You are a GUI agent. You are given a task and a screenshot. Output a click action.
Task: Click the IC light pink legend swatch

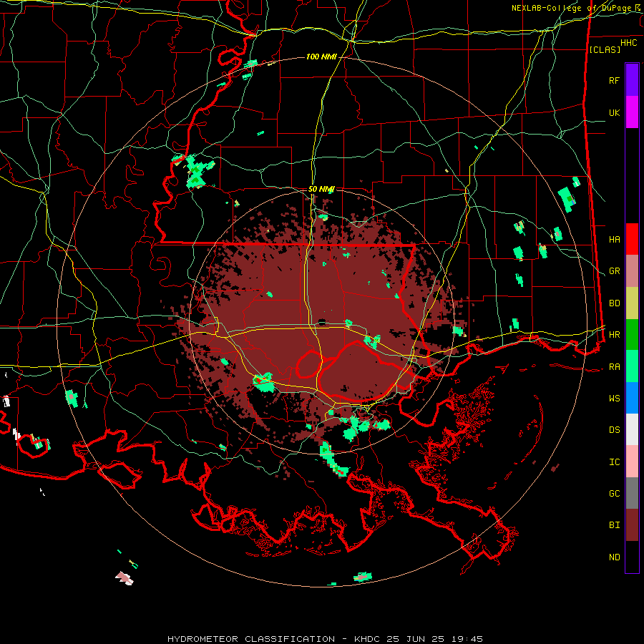632,462
